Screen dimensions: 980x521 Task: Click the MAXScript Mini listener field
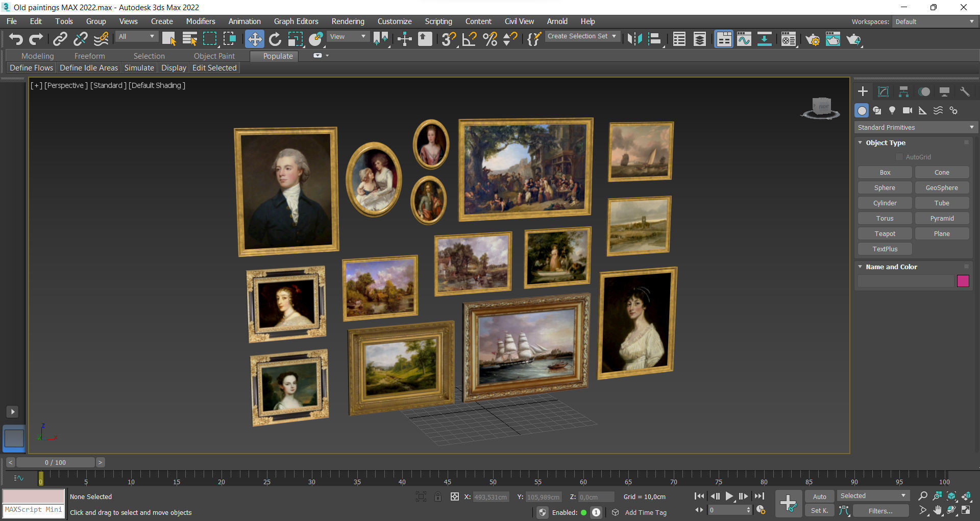34,510
